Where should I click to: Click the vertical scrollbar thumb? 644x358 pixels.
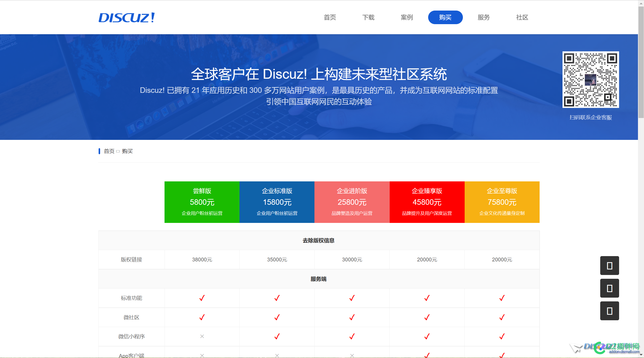(641, 62)
